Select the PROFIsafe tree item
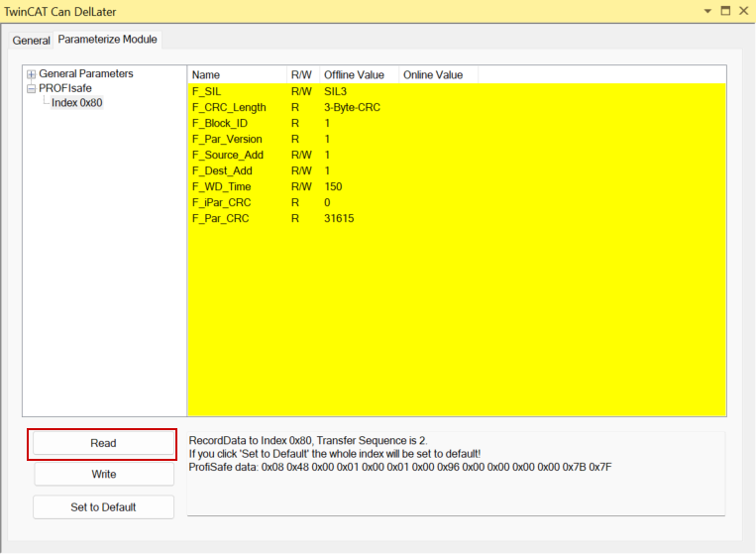Screen dimensions: 756x554 click(65, 88)
